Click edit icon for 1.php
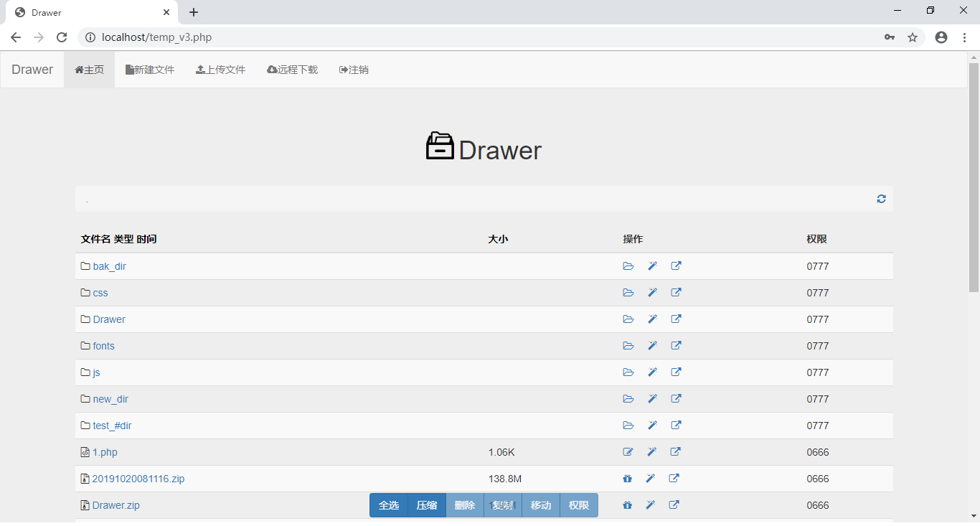The height and width of the screenshot is (526, 980). (628, 452)
